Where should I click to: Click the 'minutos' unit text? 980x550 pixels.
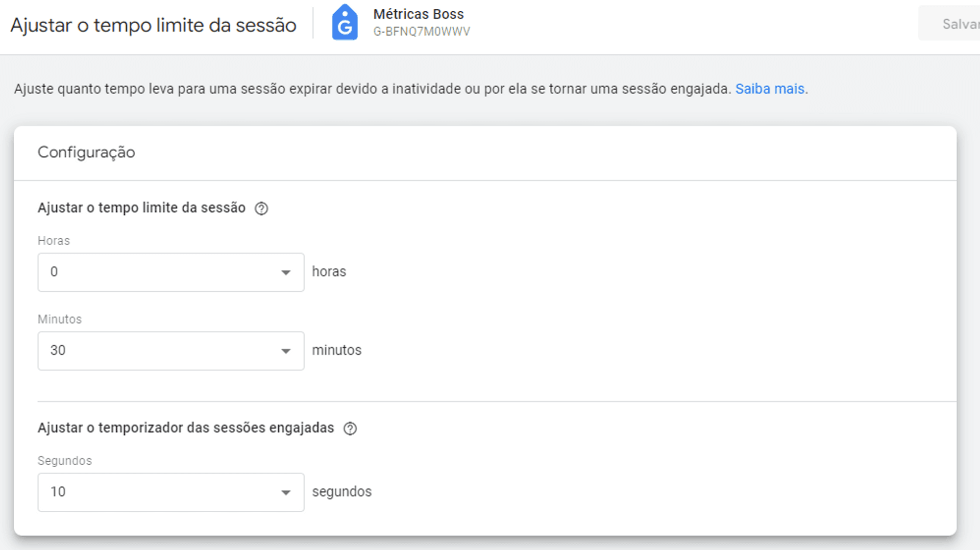337,350
